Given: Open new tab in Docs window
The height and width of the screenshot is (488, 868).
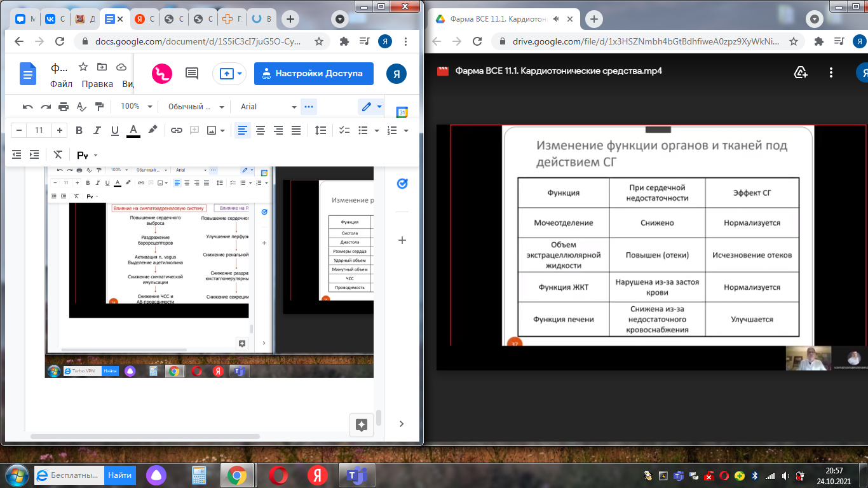Looking at the screenshot, I should point(290,19).
